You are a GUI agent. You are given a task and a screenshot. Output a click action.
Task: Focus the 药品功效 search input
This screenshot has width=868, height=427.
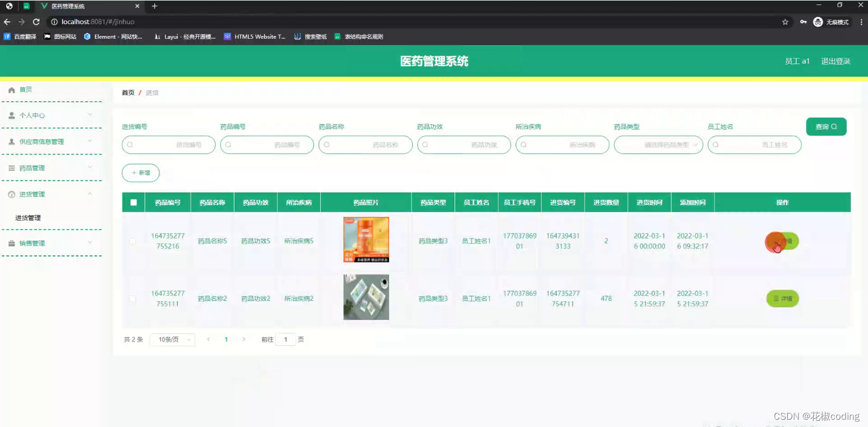point(464,145)
